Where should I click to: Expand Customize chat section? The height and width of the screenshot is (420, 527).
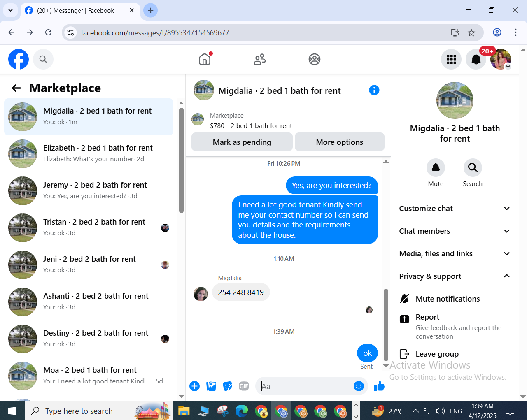click(x=455, y=209)
